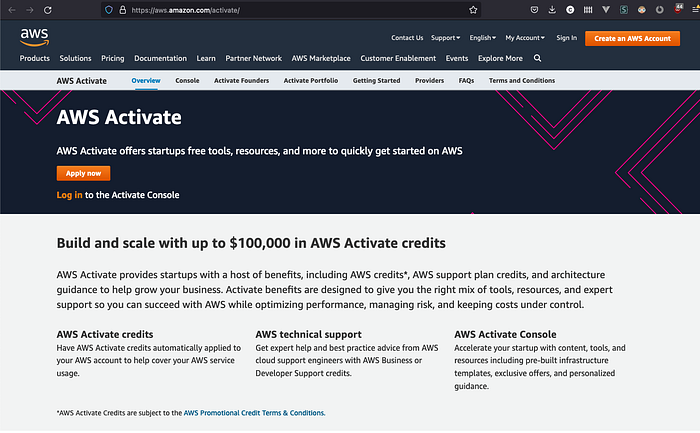Open the Contact Us link
This screenshot has height=433, width=700.
coord(407,38)
